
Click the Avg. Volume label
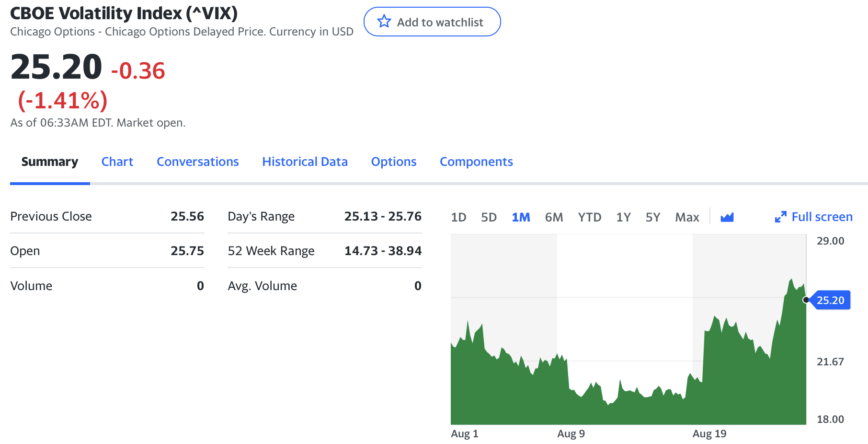coord(263,286)
